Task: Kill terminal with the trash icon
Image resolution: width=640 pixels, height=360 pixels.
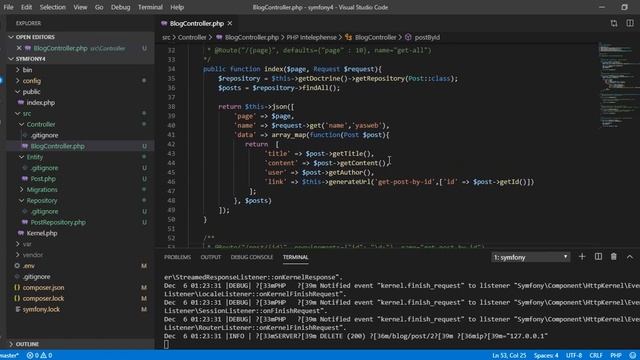Action: click(x=613, y=257)
